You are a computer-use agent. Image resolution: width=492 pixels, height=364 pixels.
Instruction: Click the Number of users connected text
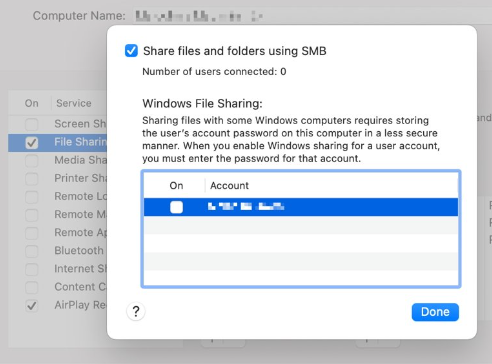point(214,71)
